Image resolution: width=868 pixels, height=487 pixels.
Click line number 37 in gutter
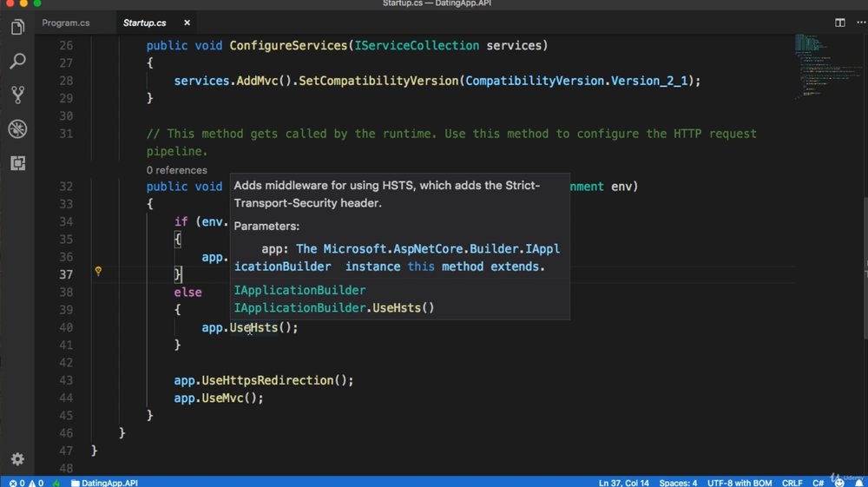coord(66,274)
